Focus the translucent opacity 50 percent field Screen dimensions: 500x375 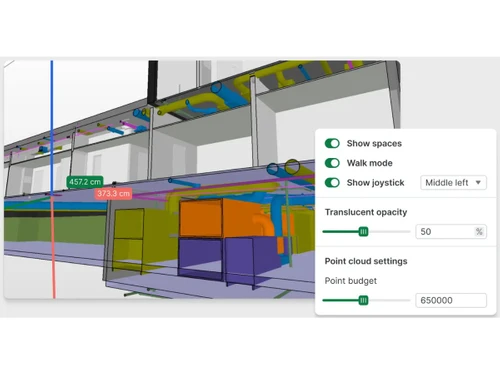pos(451,232)
